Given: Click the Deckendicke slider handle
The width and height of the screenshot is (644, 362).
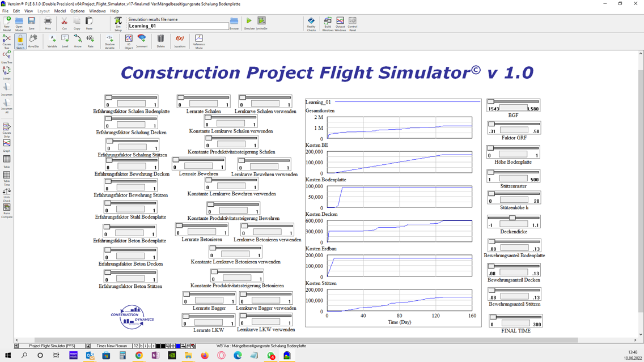Looking at the screenshot, I should [512, 218].
